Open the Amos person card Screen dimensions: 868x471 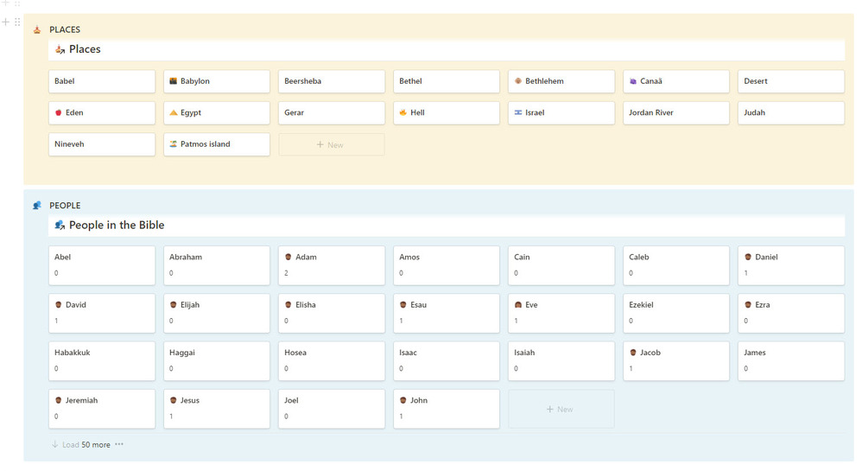(447, 265)
